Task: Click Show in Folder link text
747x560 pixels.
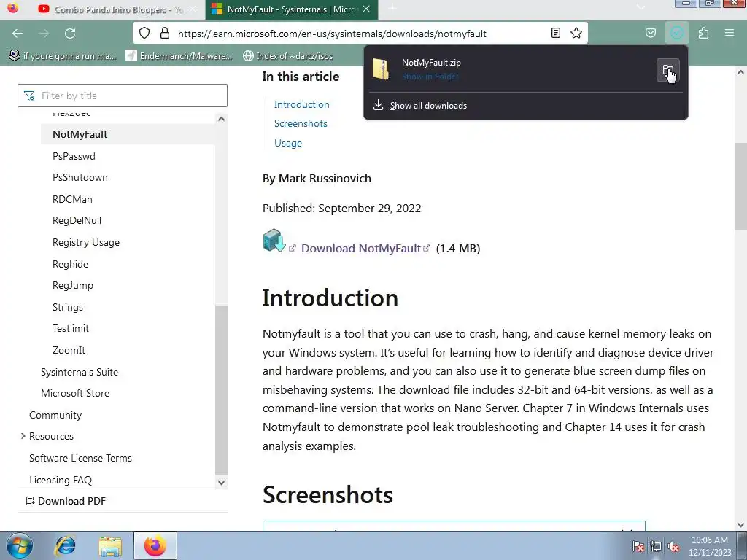Action: pyautogui.click(x=430, y=76)
